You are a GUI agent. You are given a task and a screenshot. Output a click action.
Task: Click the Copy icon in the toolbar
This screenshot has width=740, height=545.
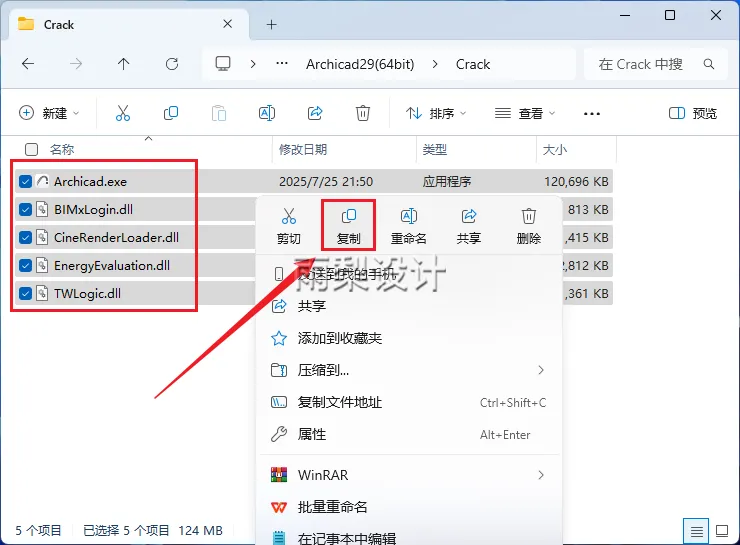coord(171,113)
